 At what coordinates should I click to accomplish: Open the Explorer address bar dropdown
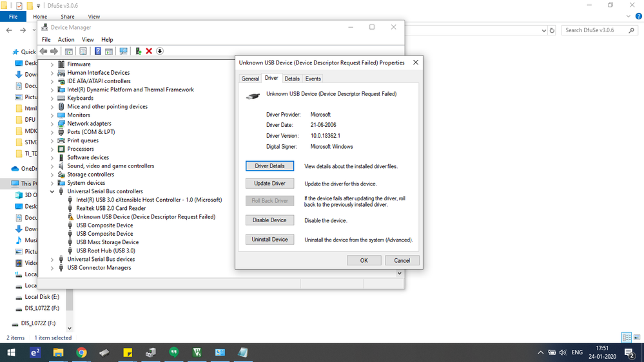tap(544, 30)
